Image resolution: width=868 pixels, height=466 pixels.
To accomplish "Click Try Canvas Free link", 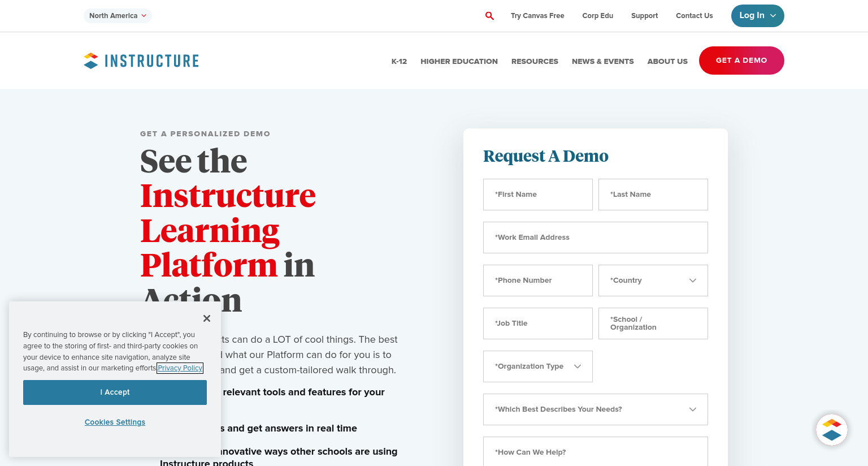I will coord(537,16).
